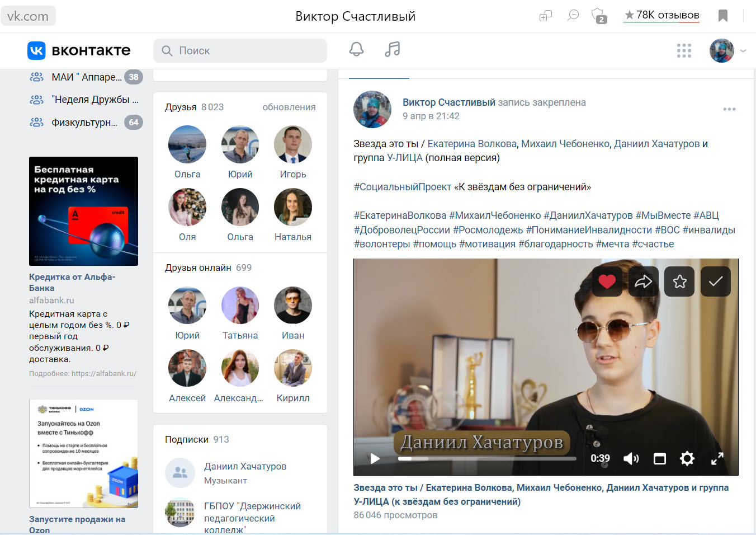Open Екатерина Волкова link in post text
756x535 pixels.
point(472,144)
